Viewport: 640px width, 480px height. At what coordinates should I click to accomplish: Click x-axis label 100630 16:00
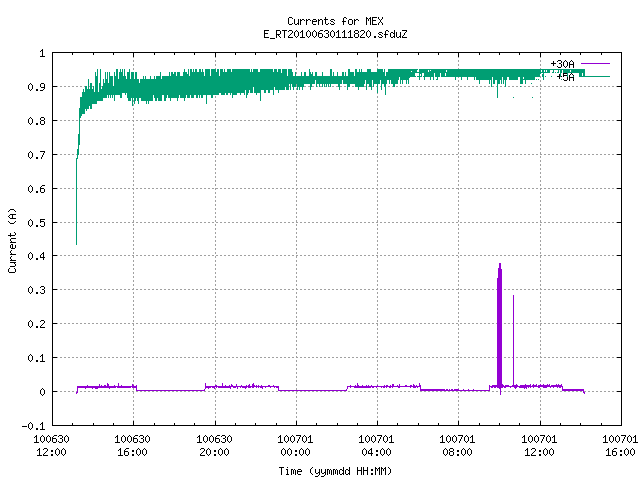132,446
